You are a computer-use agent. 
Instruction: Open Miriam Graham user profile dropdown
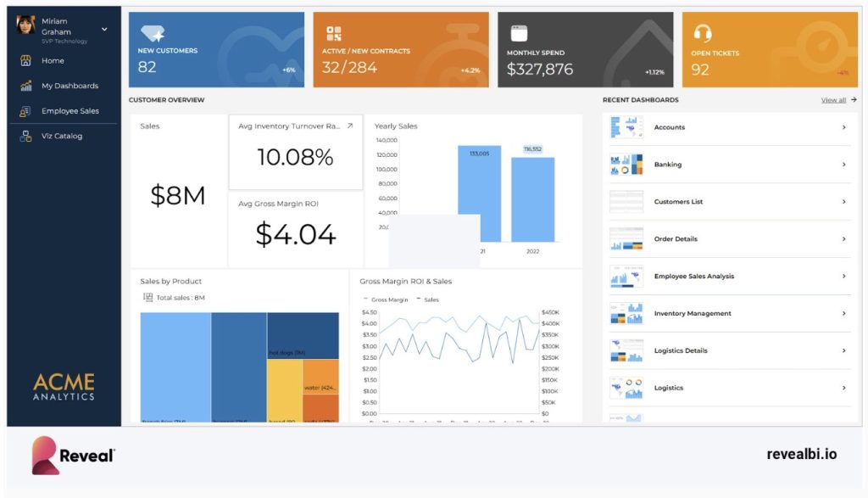104,29
